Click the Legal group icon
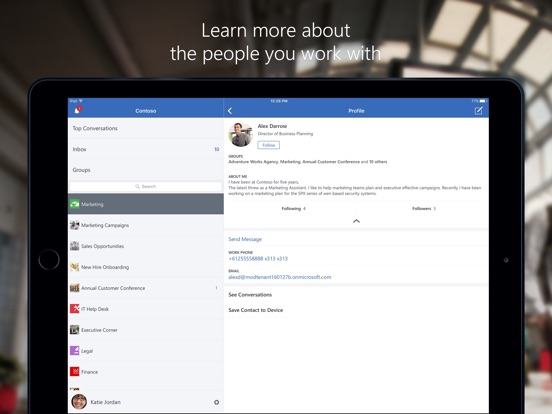Viewport: 552px width, 414px height. [75, 351]
